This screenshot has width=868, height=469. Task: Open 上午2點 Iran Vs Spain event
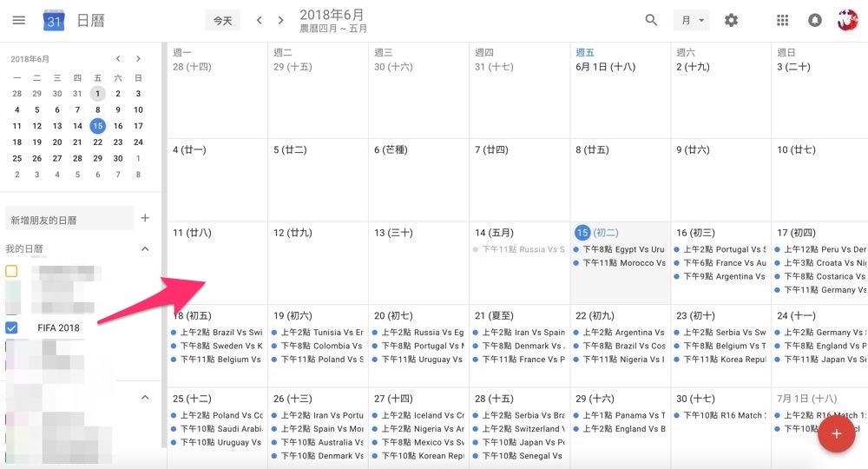(x=519, y=333)
